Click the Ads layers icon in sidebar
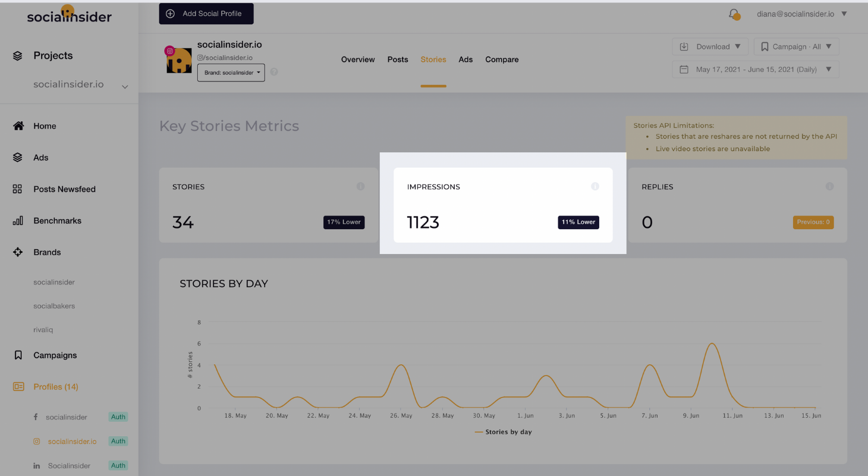868x476 pixels. point(18,158)
